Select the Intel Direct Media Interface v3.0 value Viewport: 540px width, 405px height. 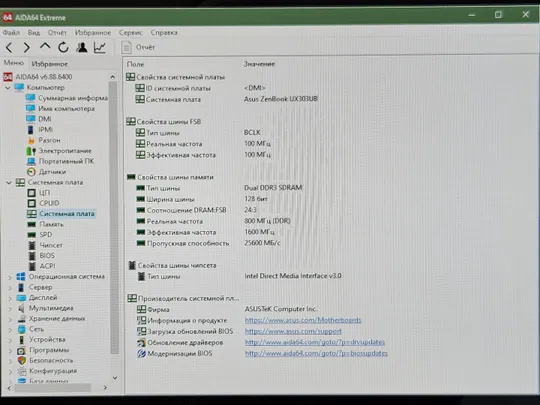[293, 276]
